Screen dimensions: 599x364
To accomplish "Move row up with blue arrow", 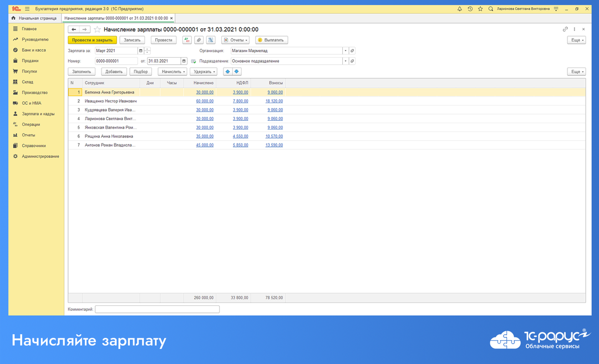I will pos(227,71).
